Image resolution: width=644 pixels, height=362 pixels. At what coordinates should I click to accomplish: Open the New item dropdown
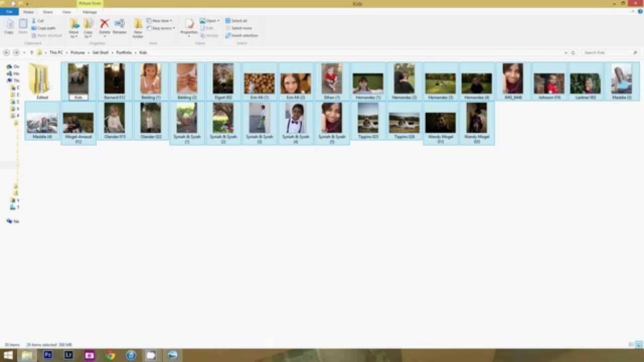tap(159, 21)
